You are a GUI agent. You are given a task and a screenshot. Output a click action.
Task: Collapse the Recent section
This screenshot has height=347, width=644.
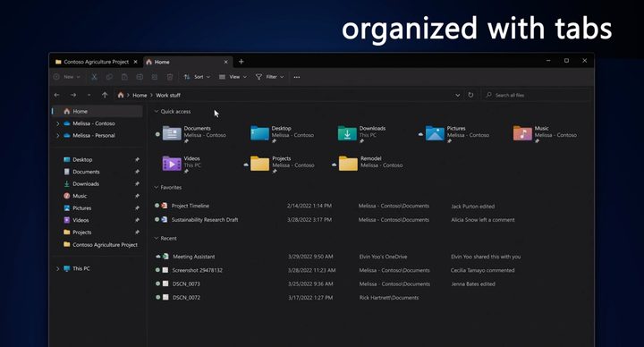pos(156,238)
